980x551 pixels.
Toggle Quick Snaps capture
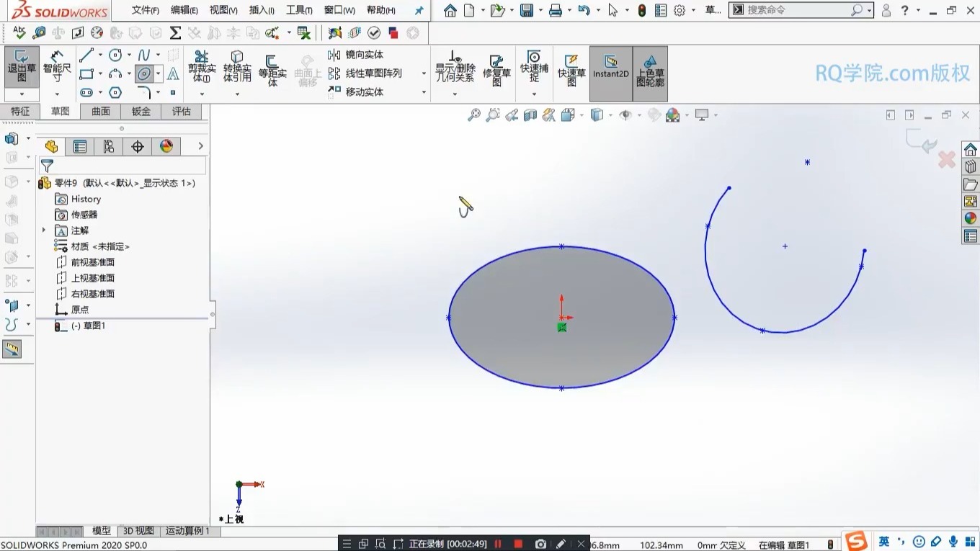pos(533,68)
